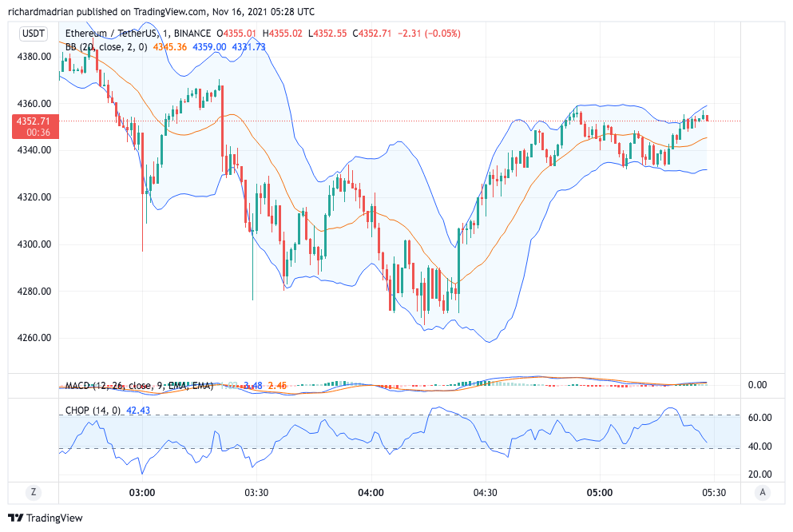The height and width of the screenshot is (532, 793).
Task: Open the USDT currency selector
Action: coord(34,34)
